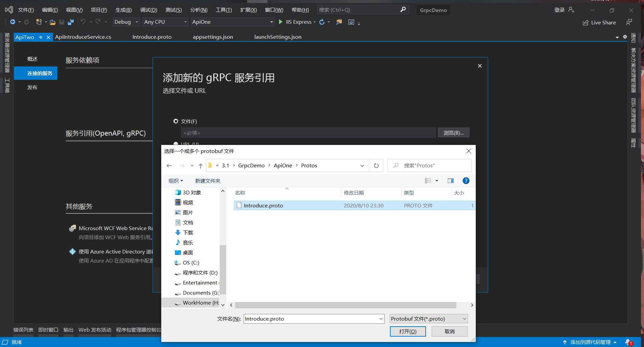Select the 发布 sidebar item
The image size is (644, 347).
[x=32, y=87]
